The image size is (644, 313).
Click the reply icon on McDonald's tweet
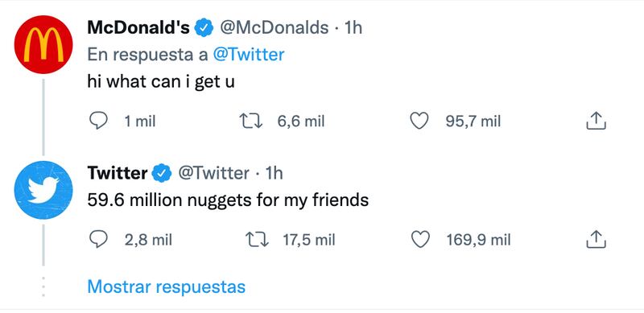(98, 121)
